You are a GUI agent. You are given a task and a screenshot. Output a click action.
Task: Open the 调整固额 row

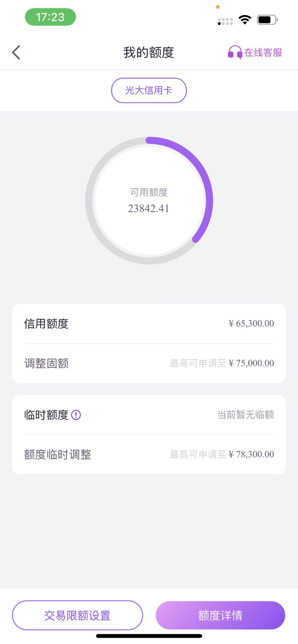click(x=149, y=363)
